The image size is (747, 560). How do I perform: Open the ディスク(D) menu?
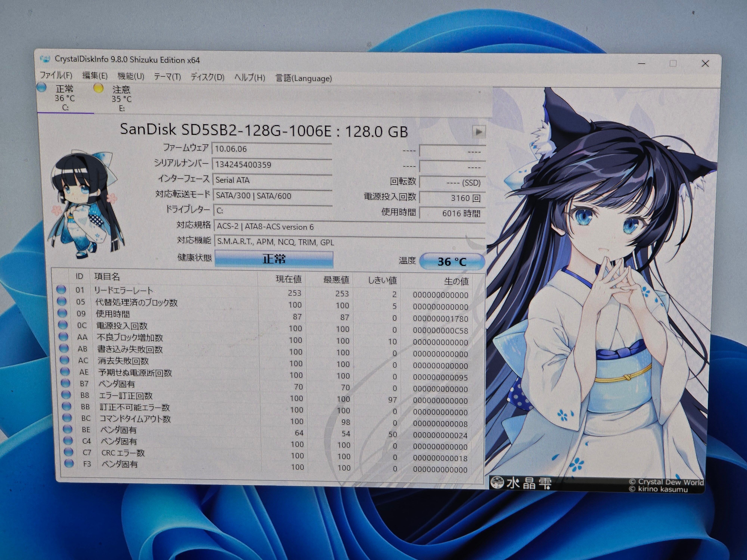pos(207,77)
